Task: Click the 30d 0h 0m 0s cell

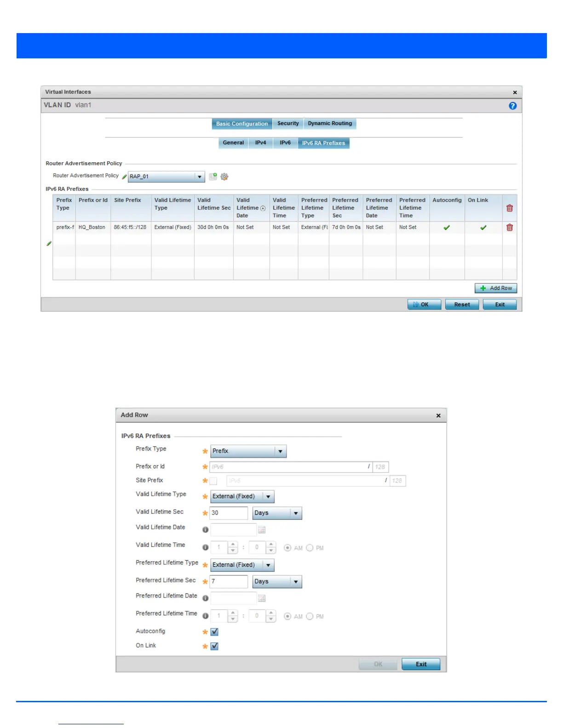Action: (x=214, y=227)
